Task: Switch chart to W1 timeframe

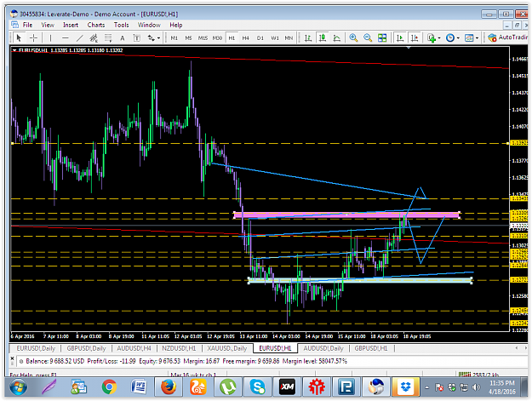Action: 274,38
